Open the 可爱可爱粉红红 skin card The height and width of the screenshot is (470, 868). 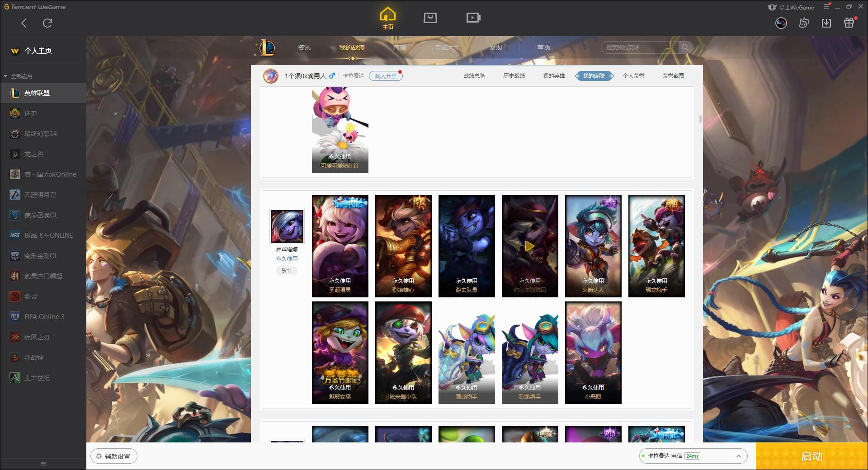click(340, 130)
